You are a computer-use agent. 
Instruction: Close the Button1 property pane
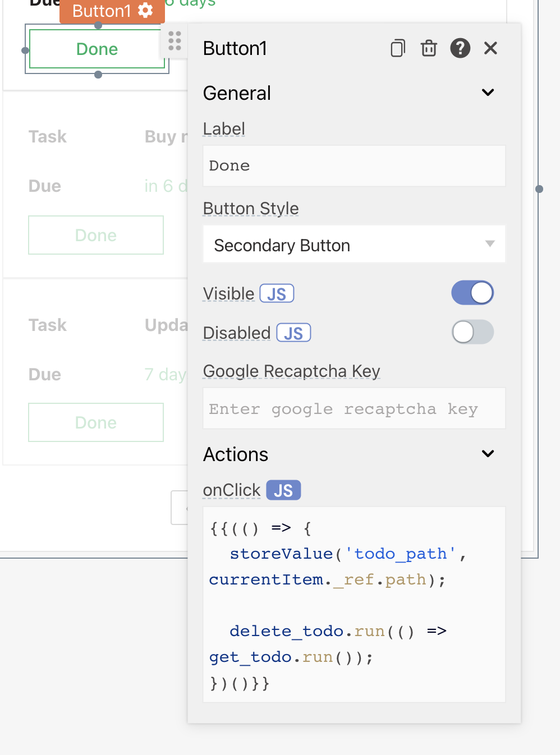(490, 48)
